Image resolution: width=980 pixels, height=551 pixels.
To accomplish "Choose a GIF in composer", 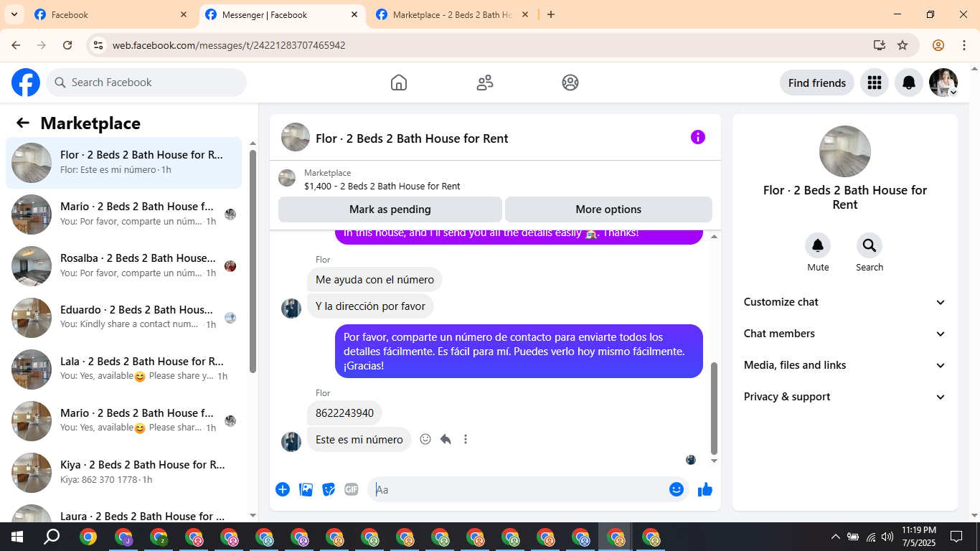I will point(351,489).
